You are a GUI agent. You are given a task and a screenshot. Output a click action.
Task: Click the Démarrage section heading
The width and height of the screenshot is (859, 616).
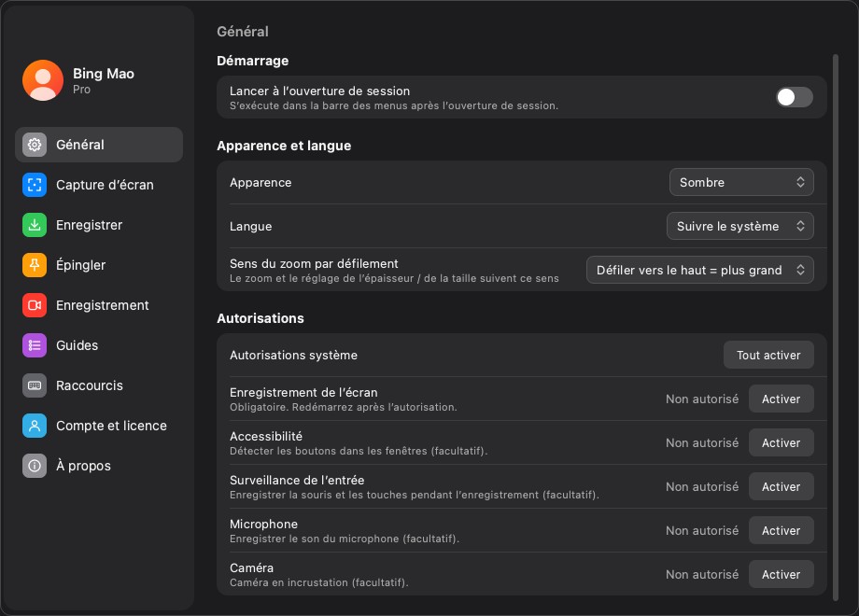click(252, 61)
